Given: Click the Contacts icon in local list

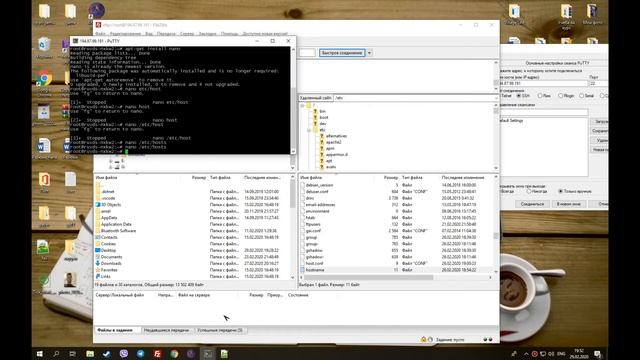Looking at the screenshot, I should (x=98, y=237).
